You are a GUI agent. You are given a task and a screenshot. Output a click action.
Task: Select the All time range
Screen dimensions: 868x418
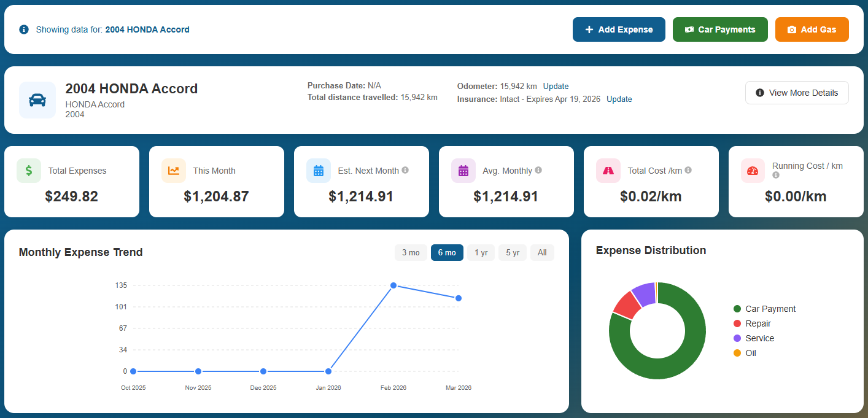point(542,252)
